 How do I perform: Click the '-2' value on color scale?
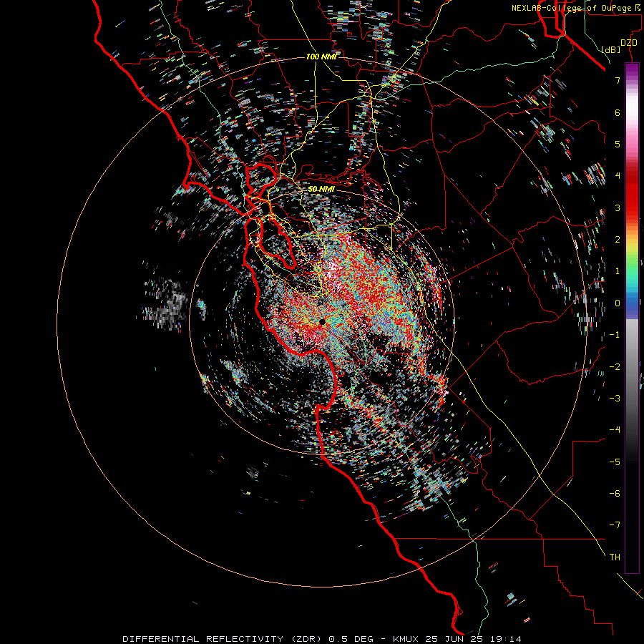(x=615, y=367)
